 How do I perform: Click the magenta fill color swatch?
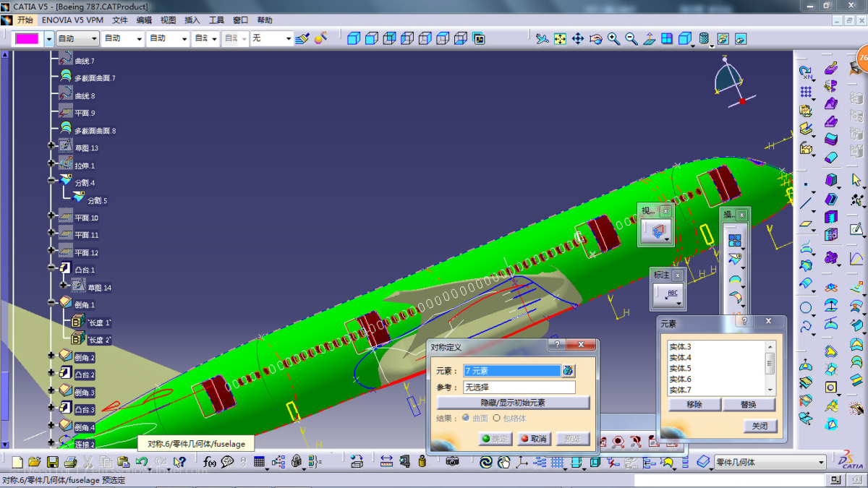(x=27, y=38)
